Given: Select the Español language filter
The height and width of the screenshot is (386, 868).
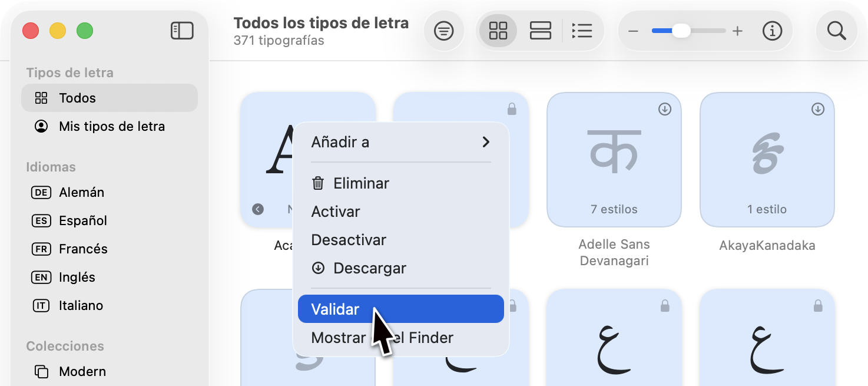Looking at the screenshot, I should (83, 221).
